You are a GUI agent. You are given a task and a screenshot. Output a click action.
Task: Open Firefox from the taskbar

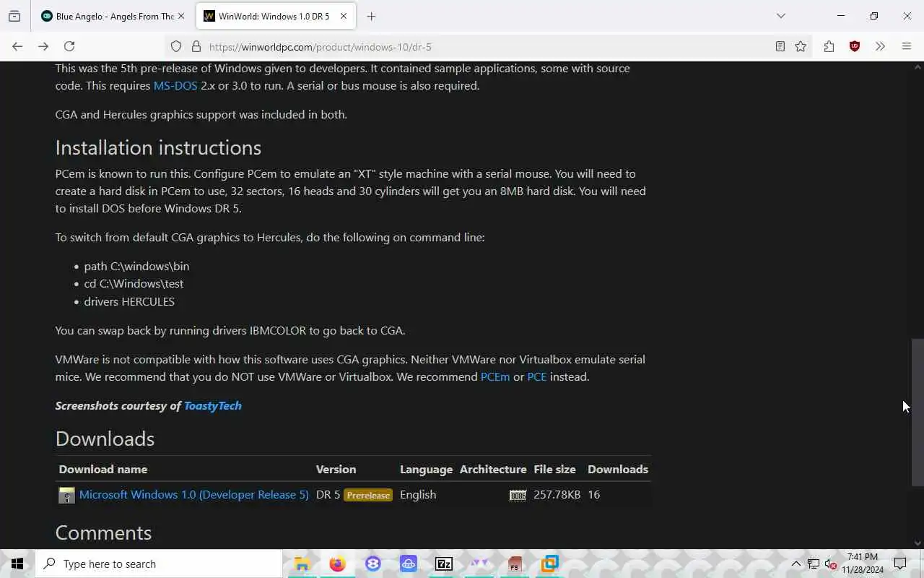pos(337,564)
